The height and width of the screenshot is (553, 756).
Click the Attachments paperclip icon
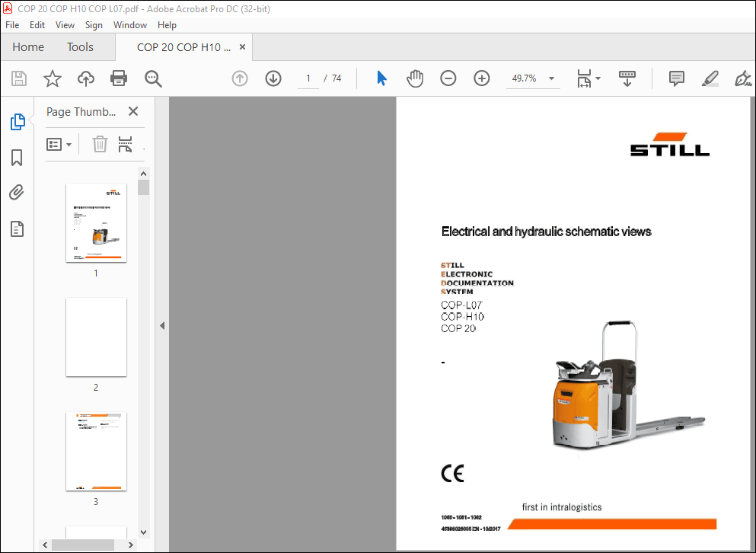pyautogui.click(x=17, y=192)
